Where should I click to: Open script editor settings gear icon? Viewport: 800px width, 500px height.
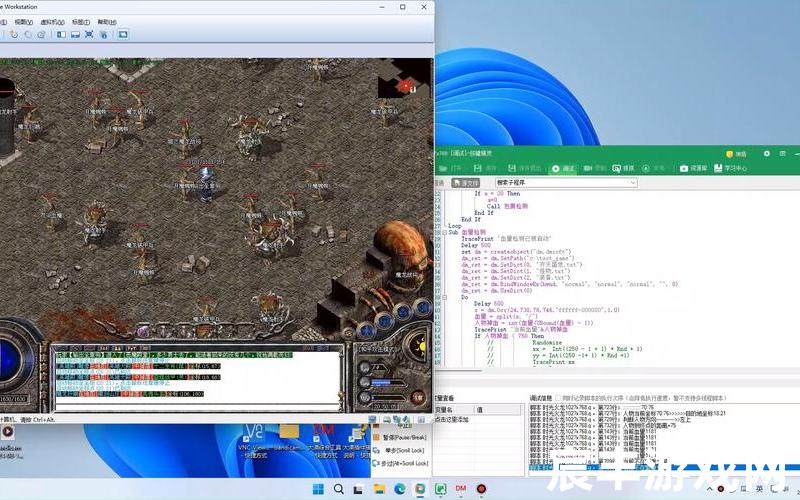pyautogui.click(x=766, y=154)
